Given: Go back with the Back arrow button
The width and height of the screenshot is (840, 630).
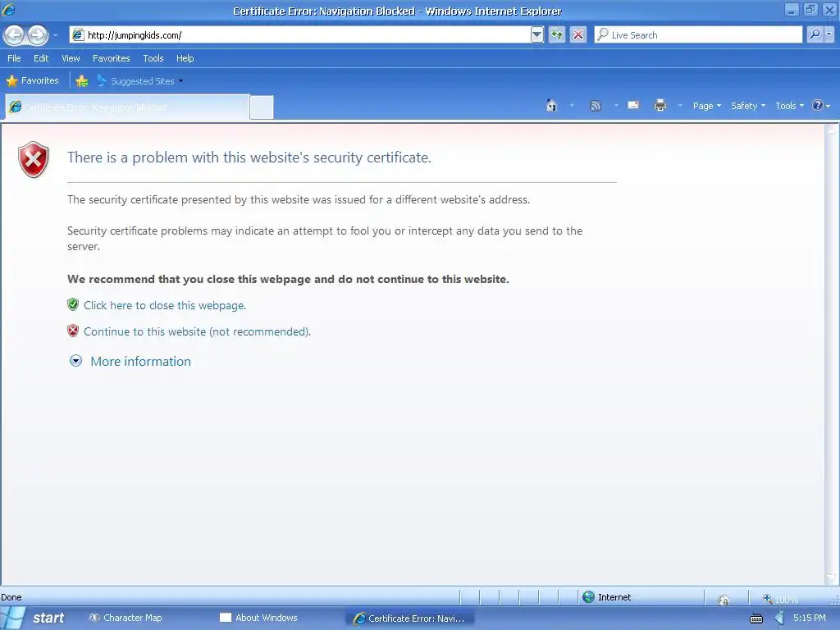Looking at the screenshot, I should 15,35.
